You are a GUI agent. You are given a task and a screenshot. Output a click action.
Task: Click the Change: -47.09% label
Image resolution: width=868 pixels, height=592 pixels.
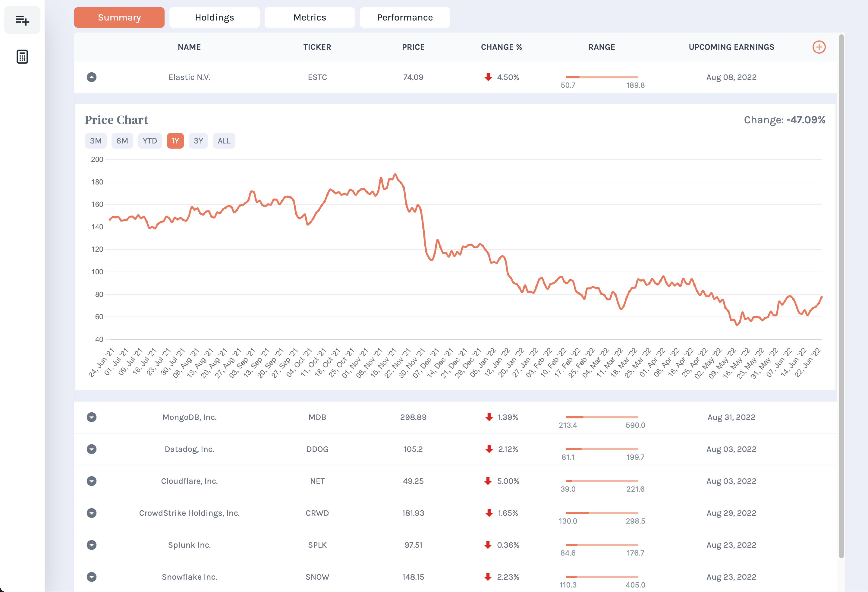tap(784, 120)
